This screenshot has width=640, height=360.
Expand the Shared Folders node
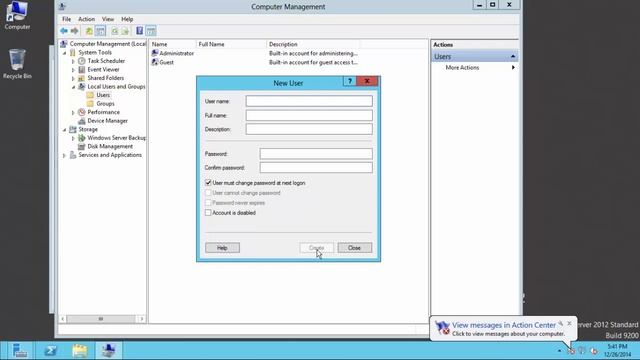[73, 78]
